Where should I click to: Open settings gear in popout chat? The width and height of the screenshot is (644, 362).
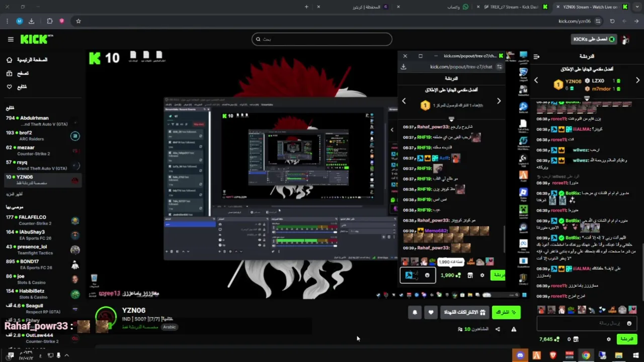tap(482, 276)
